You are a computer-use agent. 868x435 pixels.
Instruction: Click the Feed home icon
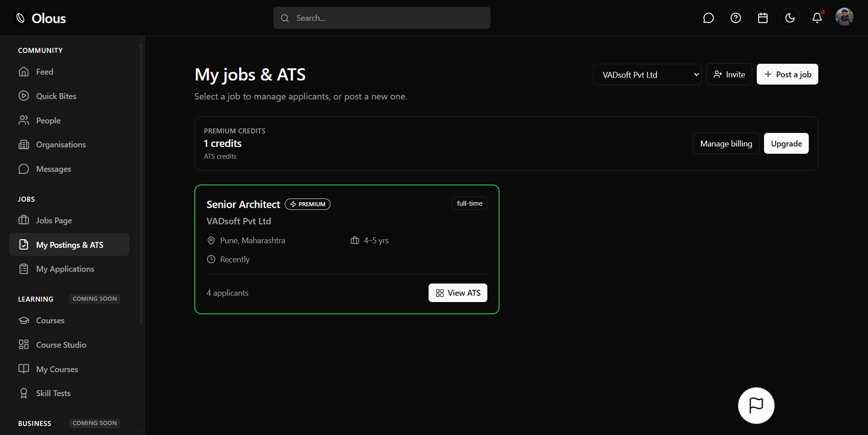click(x=24, y=72)
